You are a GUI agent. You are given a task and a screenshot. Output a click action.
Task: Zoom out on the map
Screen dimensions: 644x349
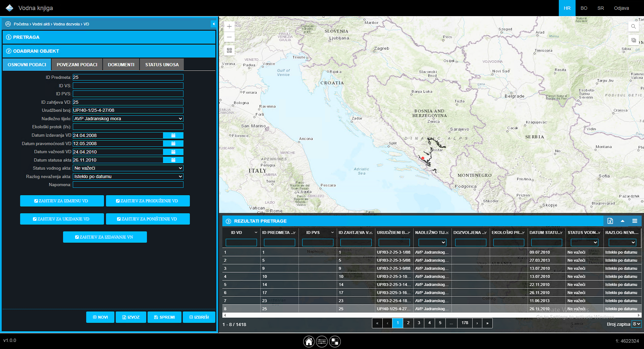point(229,37)
